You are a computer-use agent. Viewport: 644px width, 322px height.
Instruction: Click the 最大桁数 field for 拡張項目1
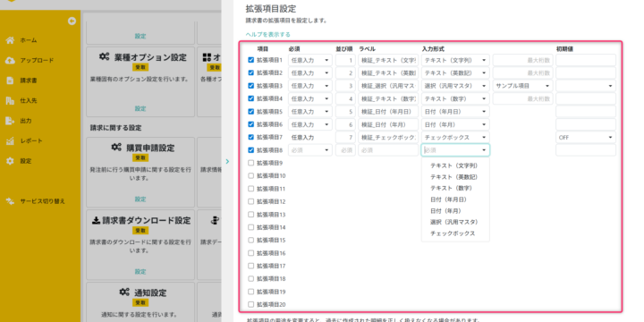(x=523, y=60)
